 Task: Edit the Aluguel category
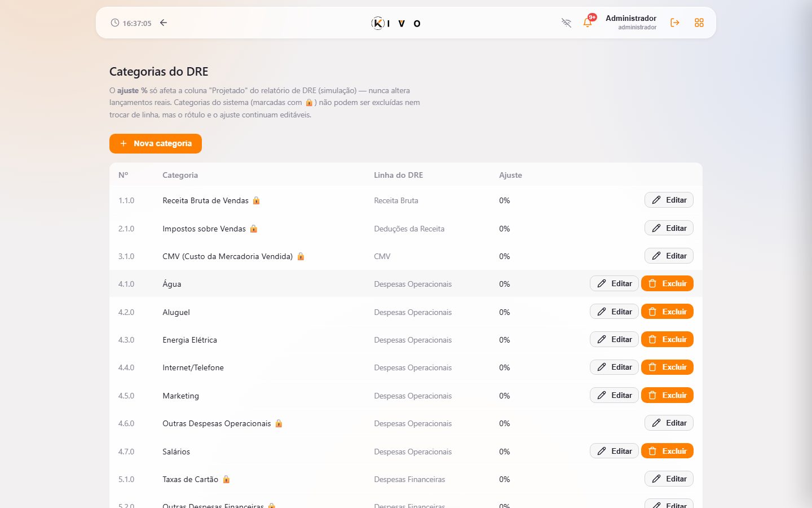[614, 312]
